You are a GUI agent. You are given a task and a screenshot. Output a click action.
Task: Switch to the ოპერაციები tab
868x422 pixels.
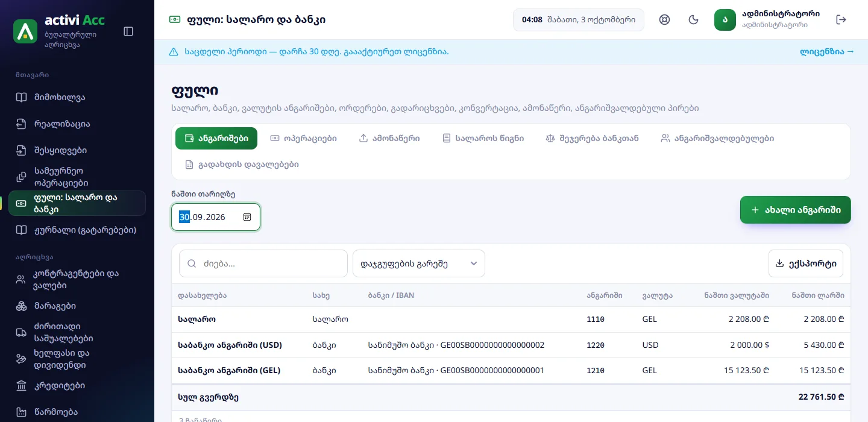303,138
